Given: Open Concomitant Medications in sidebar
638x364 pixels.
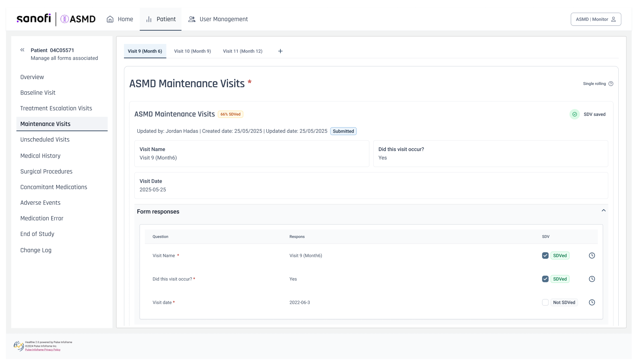Looking at the screenshot, I should (x=54, y=187).
